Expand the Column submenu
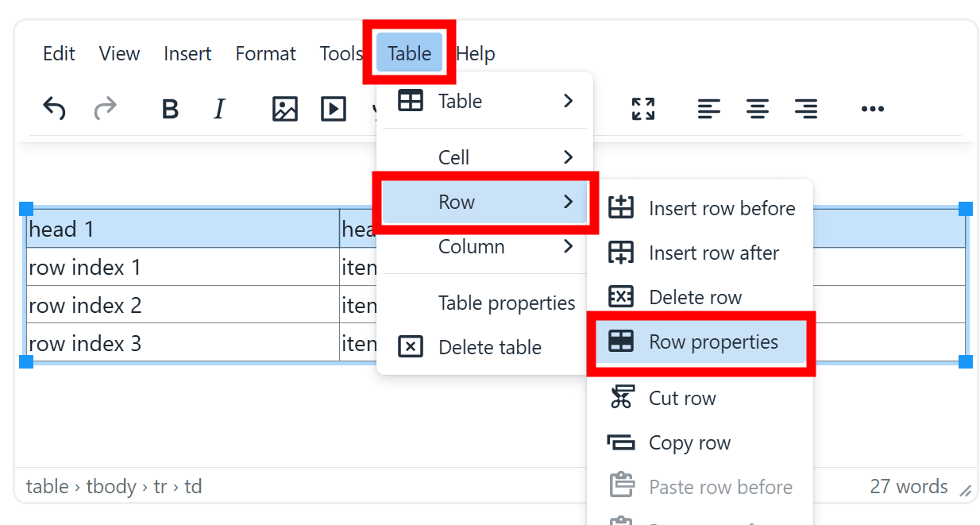Image resolution: width=980 pixels, height=525 pixels. coord(484,247)
